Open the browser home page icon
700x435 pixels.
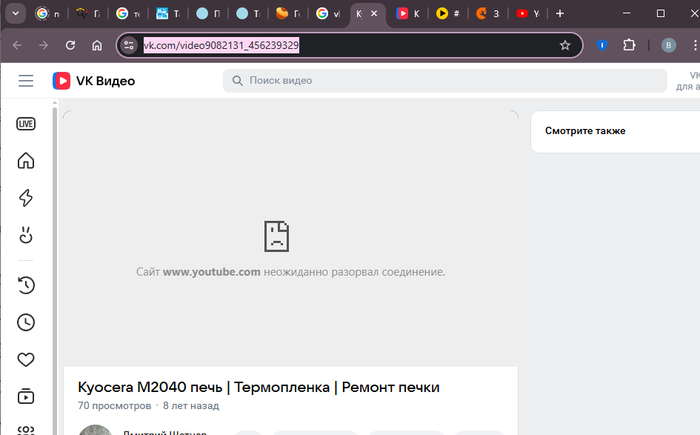pos(97,45)
